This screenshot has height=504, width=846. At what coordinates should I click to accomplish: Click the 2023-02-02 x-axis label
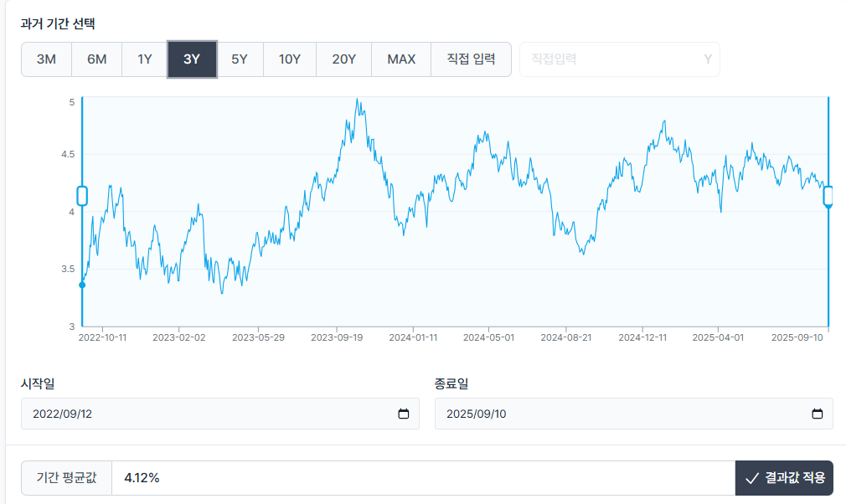coord(179,337)
